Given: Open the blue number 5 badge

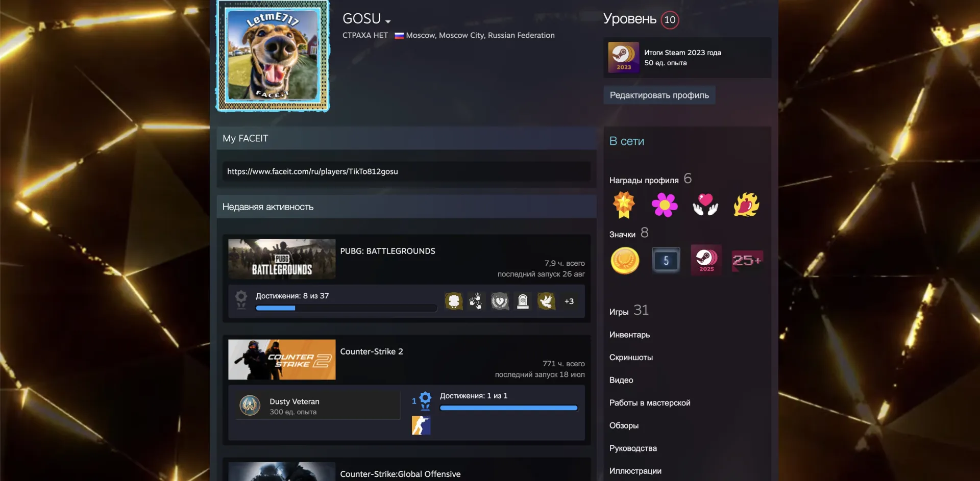Looking at the screenshot, I should point(666,261).
